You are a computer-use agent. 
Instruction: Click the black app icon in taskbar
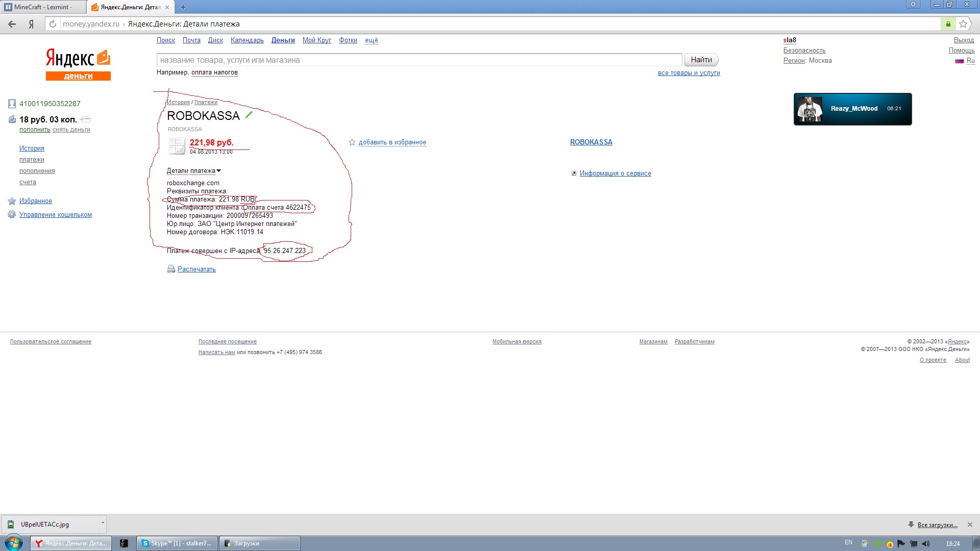[x=124, y=543]
